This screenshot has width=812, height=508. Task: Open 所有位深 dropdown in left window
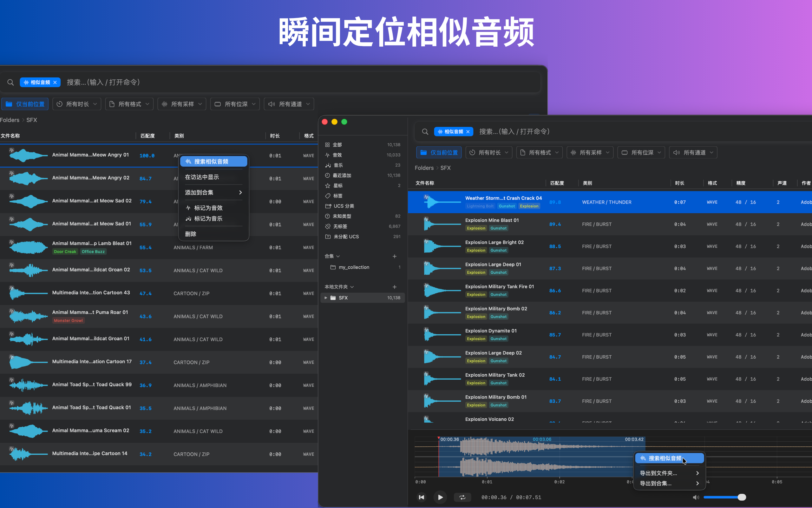[235, 104]
